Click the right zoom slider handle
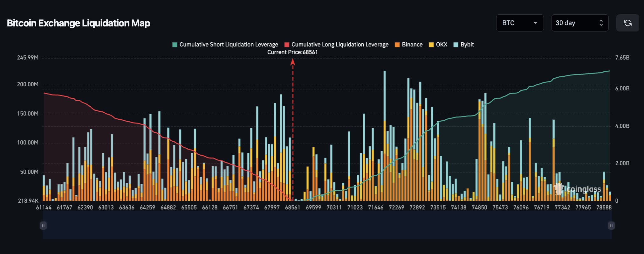 tap(611, 226)
